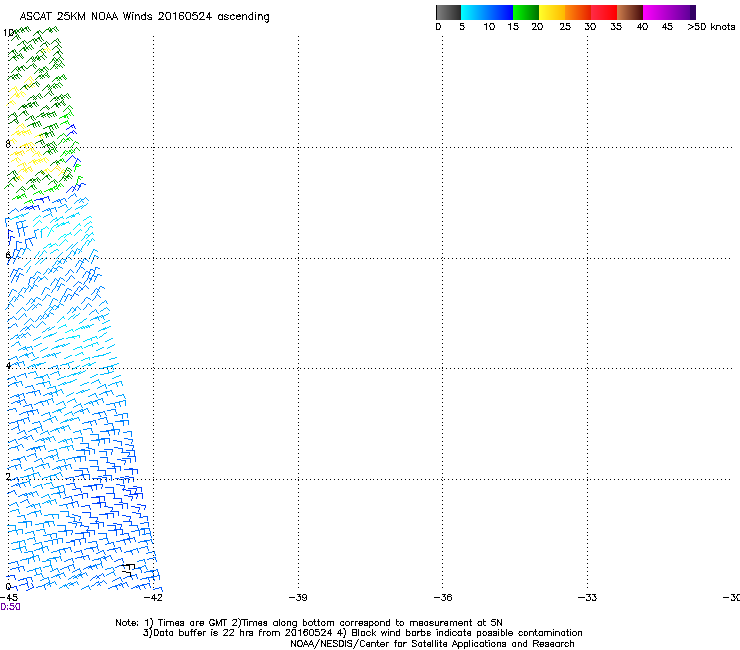
Task: Select the green 15-20 knots color segment
Action: click(x=526, y=12)
